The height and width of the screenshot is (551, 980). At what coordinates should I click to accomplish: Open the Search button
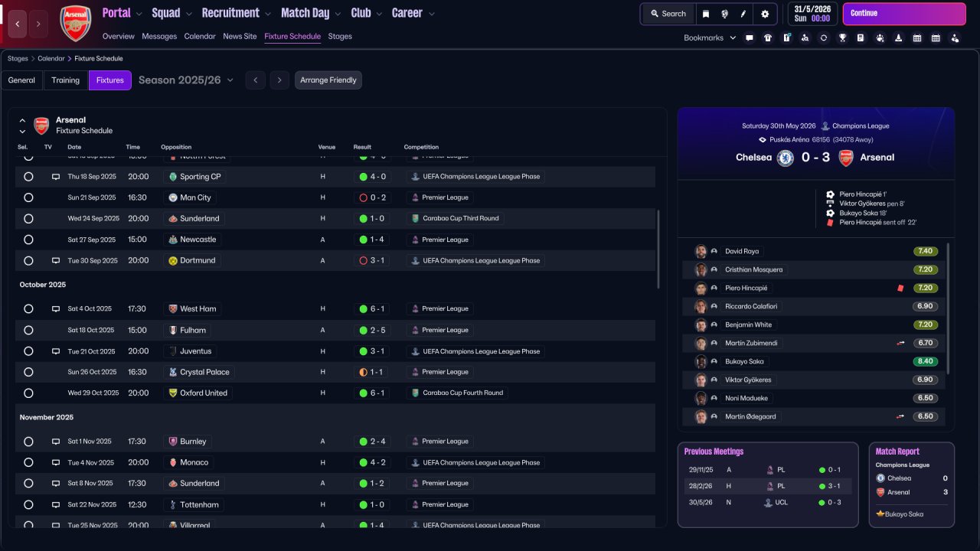coord(668,14)
